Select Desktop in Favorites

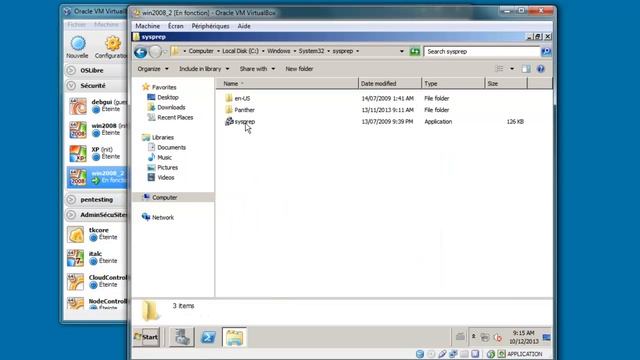163,97
